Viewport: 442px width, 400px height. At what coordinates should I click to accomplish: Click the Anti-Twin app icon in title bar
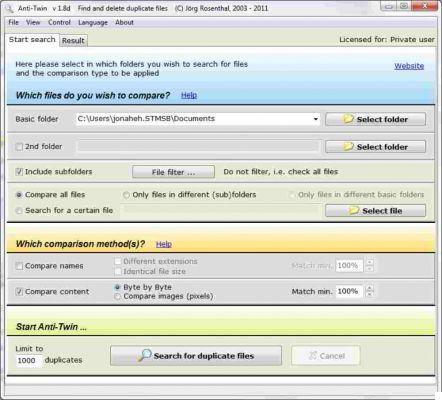9,8
